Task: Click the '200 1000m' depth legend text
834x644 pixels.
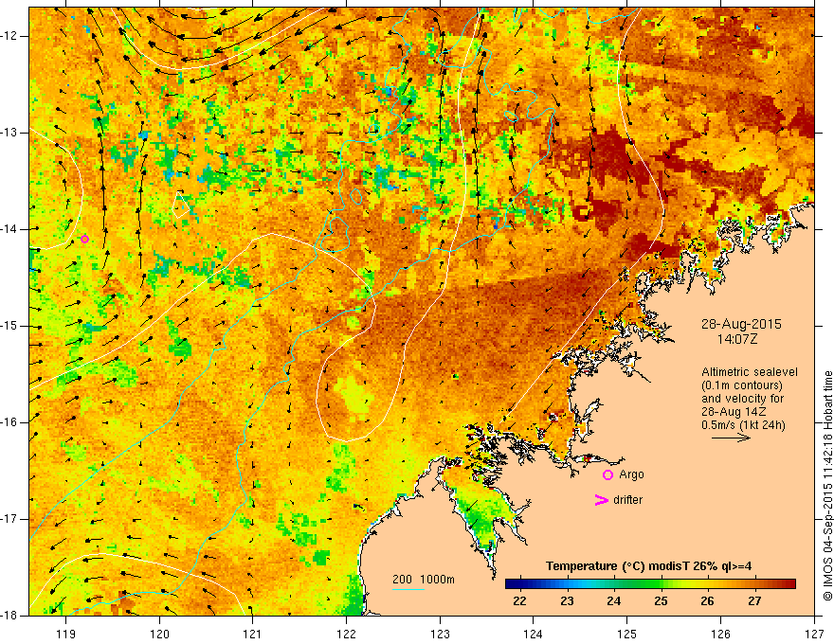Action: pos(424,580)
